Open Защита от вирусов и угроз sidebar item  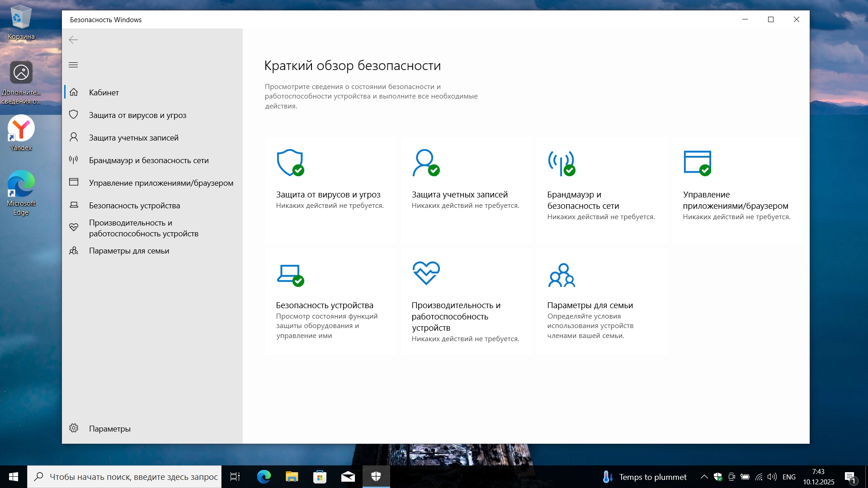coord(137,115)
